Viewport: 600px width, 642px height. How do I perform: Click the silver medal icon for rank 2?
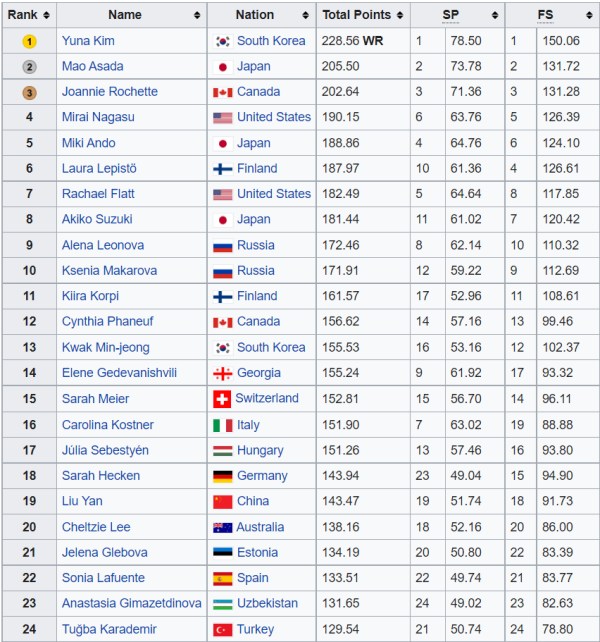point(30,67)
